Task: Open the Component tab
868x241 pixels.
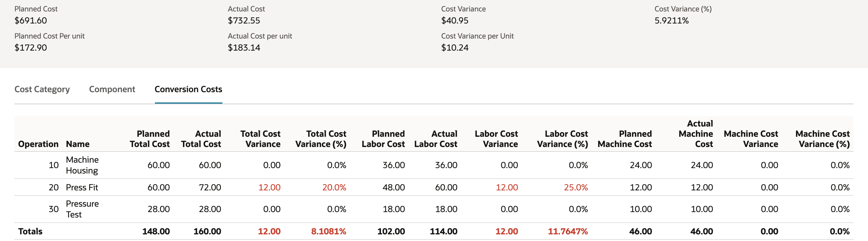Action: coord(112,89)
